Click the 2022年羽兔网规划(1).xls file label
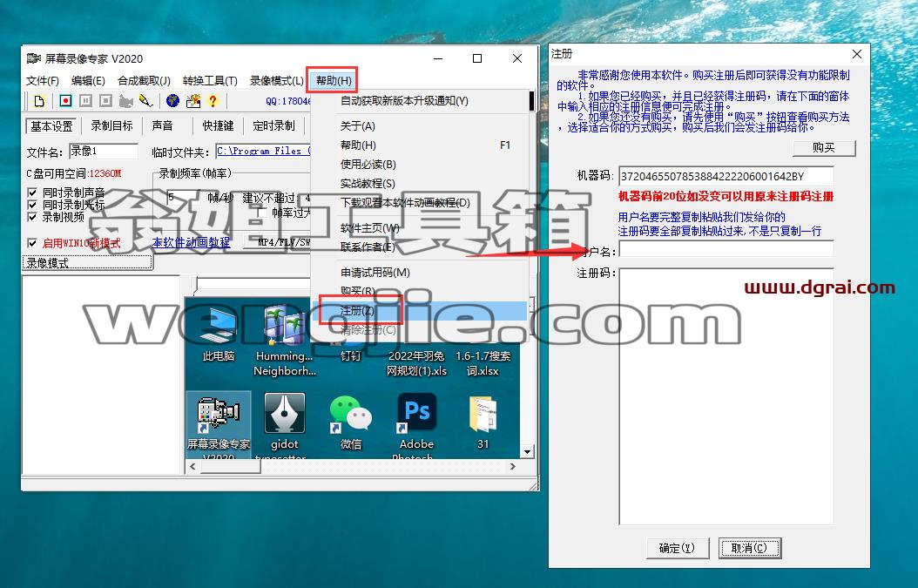 click(416, 363)
